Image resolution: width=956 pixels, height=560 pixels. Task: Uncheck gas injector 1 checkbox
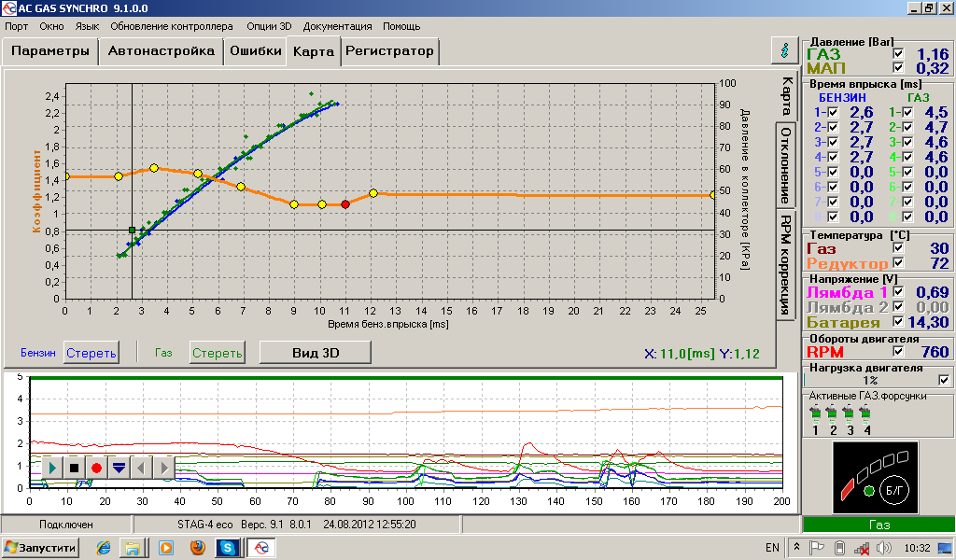pyautogui.click(x=907, y=112)
